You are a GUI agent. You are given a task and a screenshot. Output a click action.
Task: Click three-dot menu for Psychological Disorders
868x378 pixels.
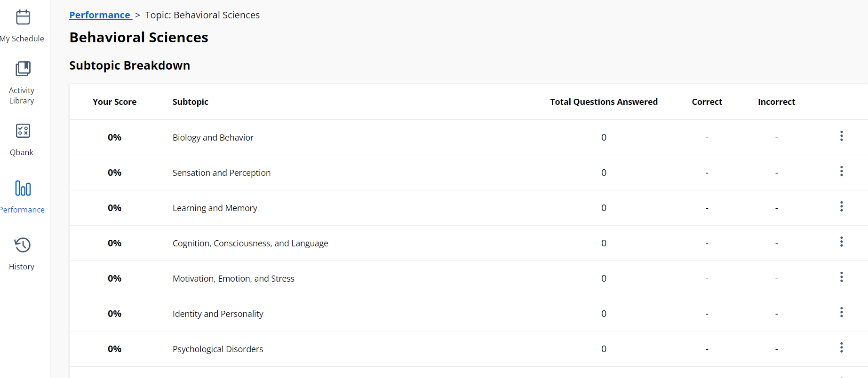coord(841,348)
